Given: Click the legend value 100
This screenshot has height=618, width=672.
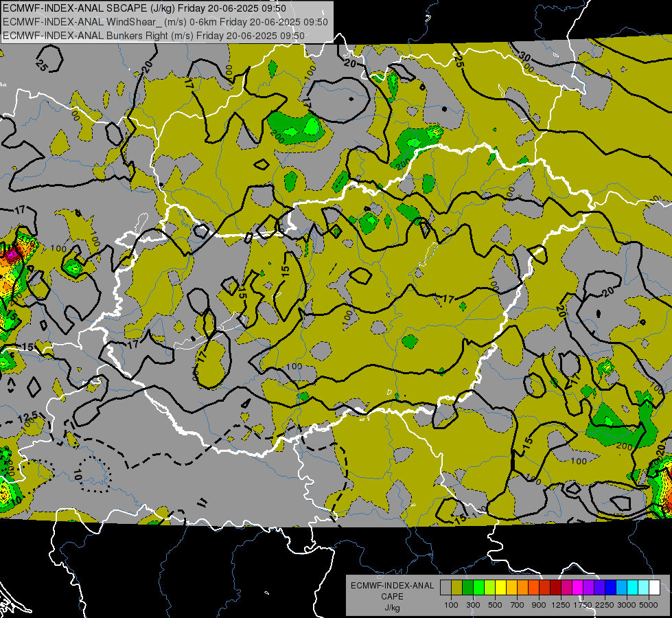Looking at the screenshot, I should pos(451,605).
